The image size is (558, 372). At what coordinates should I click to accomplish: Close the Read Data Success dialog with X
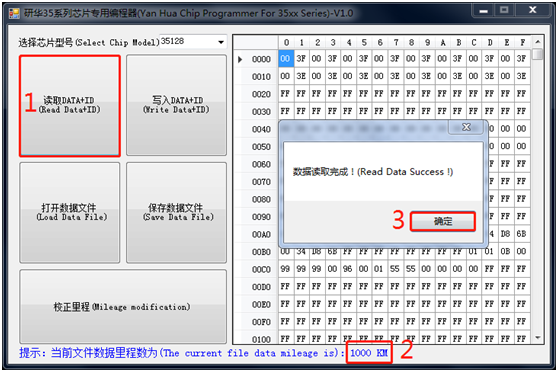click(x=466, y=127)
